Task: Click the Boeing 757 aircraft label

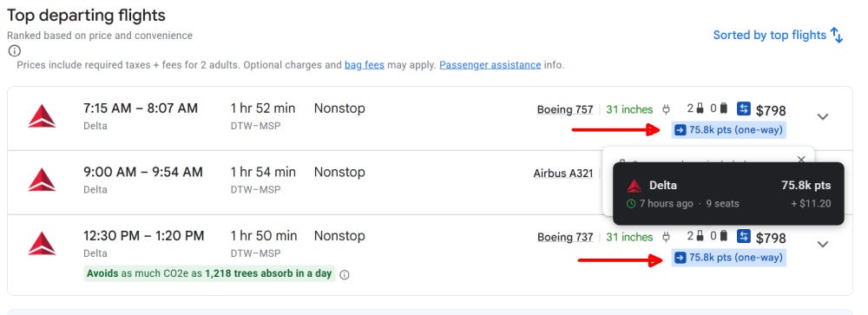Action: 565,109
